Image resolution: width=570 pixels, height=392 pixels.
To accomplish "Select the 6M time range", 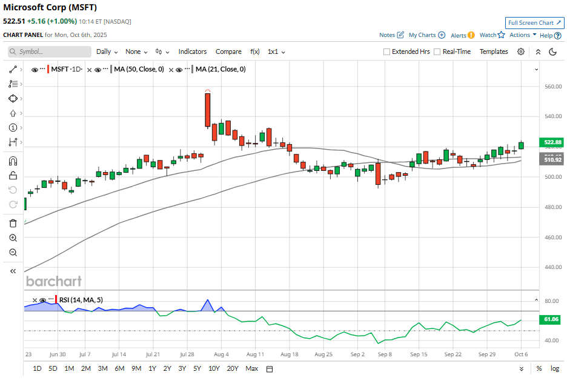I will tap(119, 368).
